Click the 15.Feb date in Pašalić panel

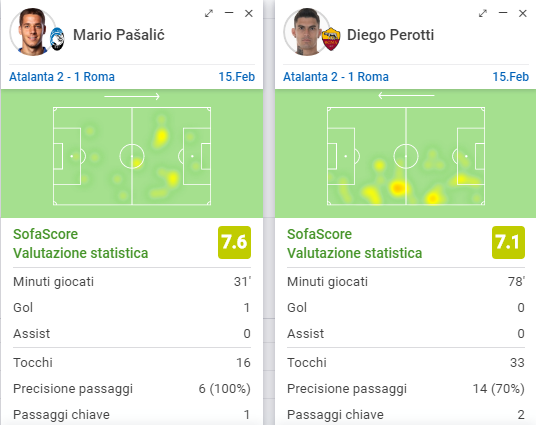coord(237,77)
